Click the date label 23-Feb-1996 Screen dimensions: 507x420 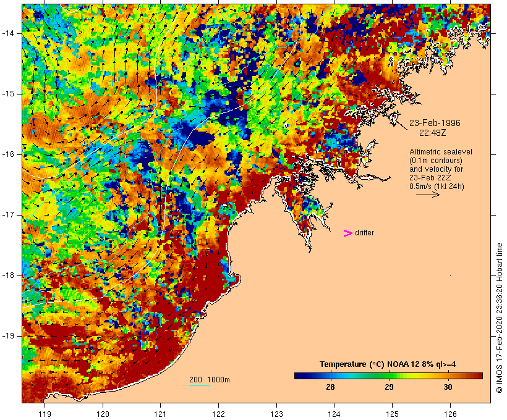(x=435, y=123)
